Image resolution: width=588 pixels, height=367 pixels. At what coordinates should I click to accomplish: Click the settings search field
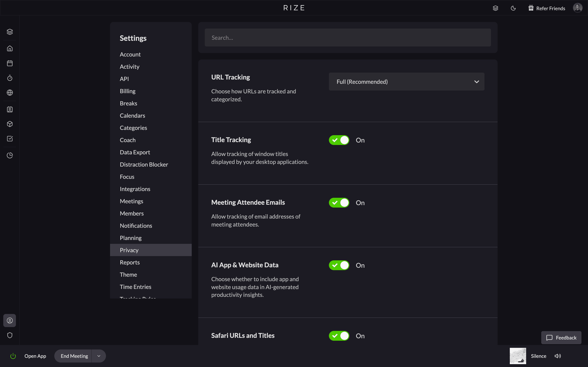point(347,37)
